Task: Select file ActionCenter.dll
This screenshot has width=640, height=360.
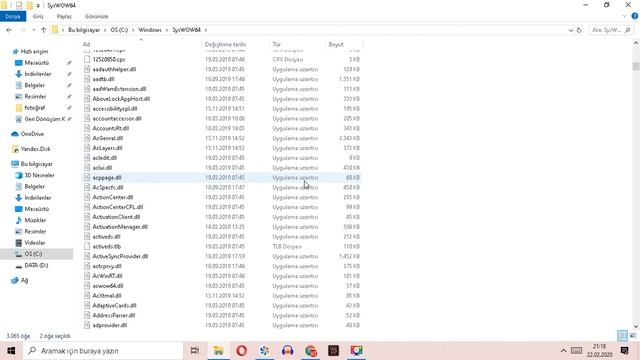Action: (112, 197)
